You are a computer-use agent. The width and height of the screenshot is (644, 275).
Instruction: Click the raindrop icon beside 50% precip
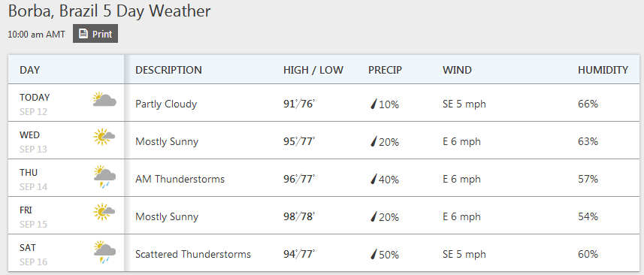pyautogui.click(x=373, y=255)
